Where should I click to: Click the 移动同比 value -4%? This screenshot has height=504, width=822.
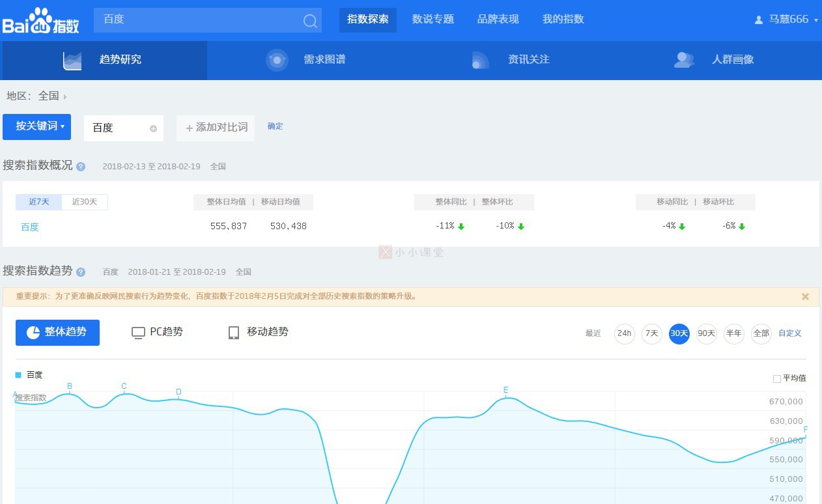(669, 226)
